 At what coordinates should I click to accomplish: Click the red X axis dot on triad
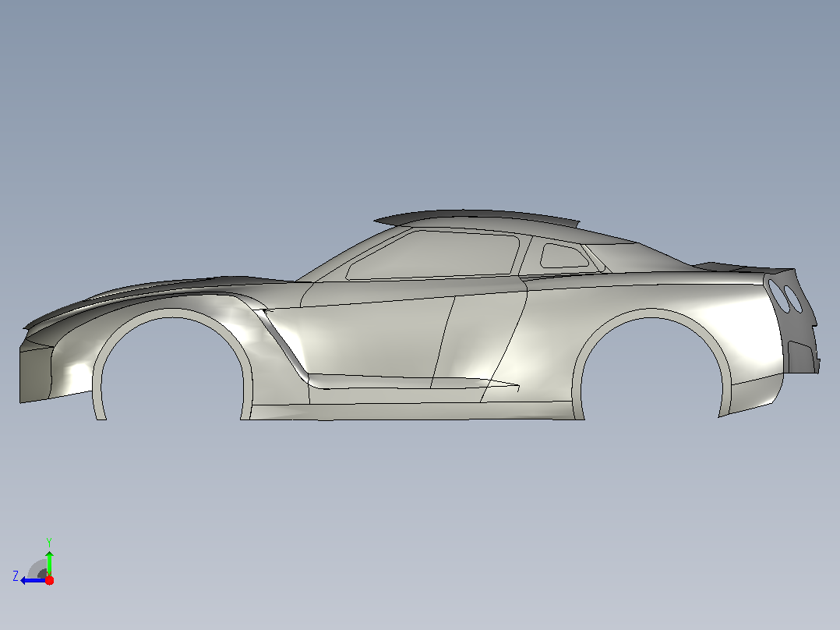click(x=49, y=580)
